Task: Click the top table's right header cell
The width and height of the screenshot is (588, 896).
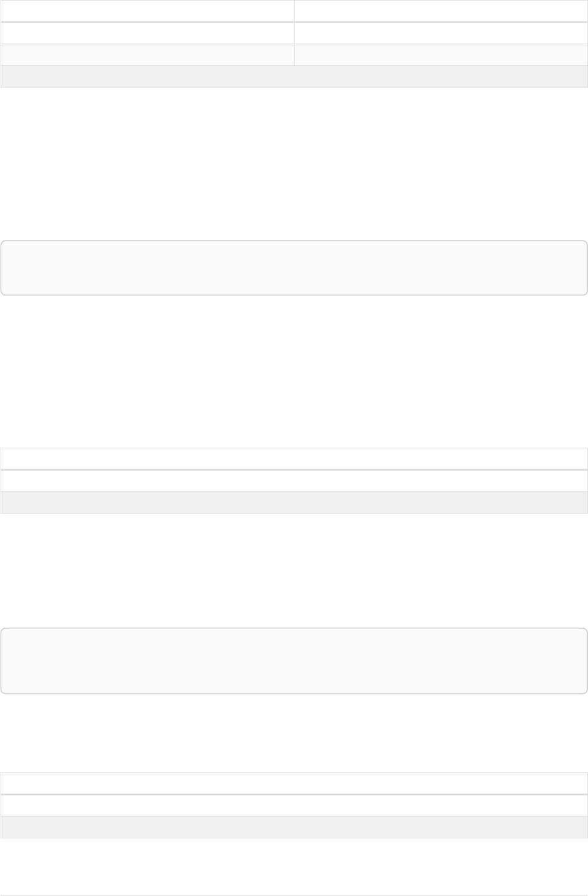Action: coord(440,11)
